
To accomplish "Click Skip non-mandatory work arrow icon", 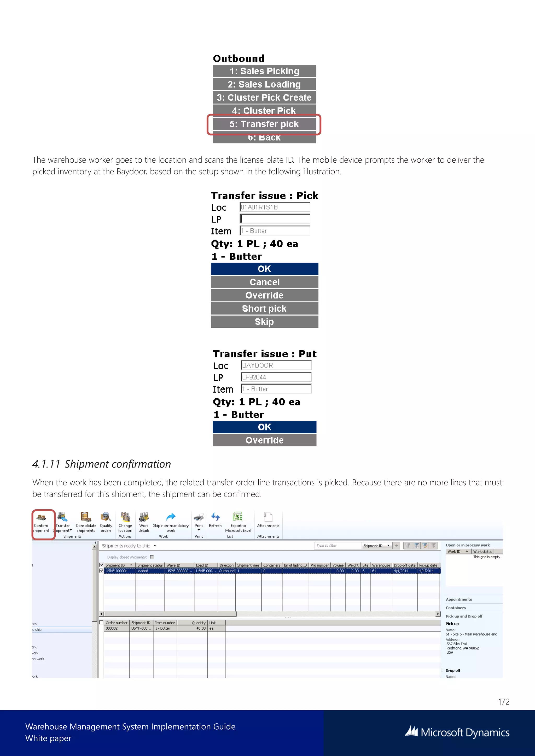I will click(x=171, y=517).
